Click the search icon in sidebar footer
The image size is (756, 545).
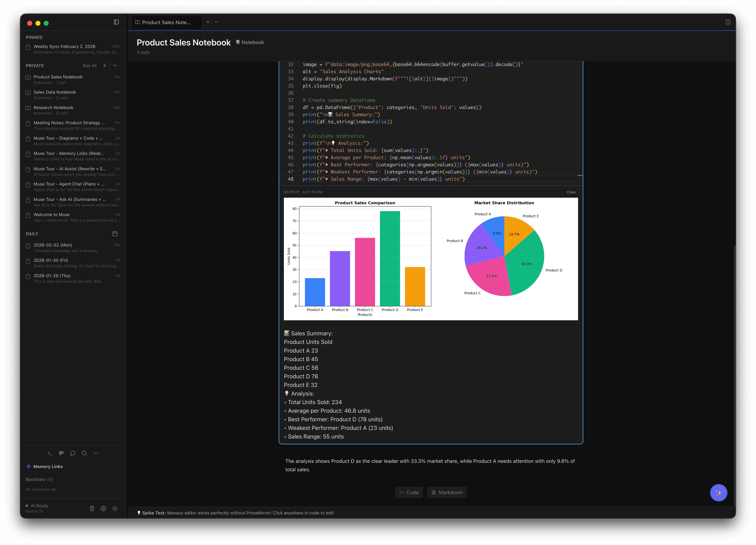click(84, 453)
